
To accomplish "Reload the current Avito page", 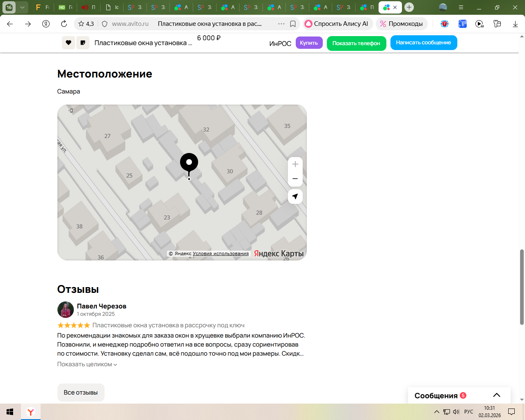I will pos(64,24).
